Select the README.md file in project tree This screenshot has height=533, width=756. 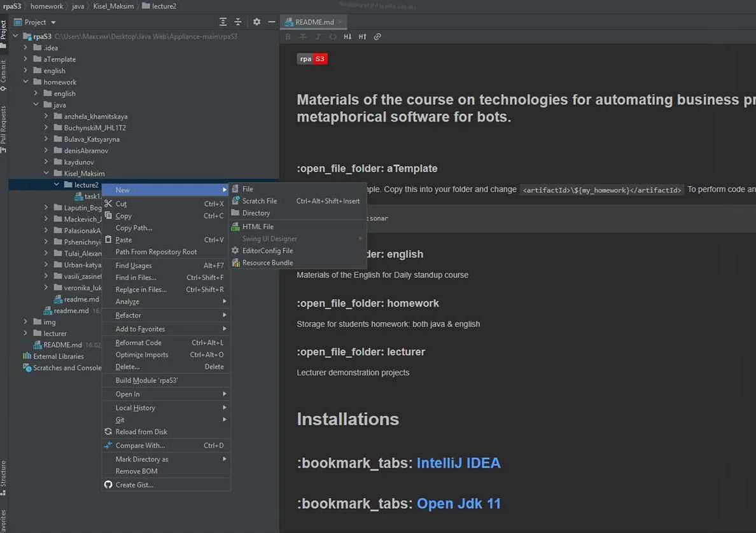tap(62, 345)
